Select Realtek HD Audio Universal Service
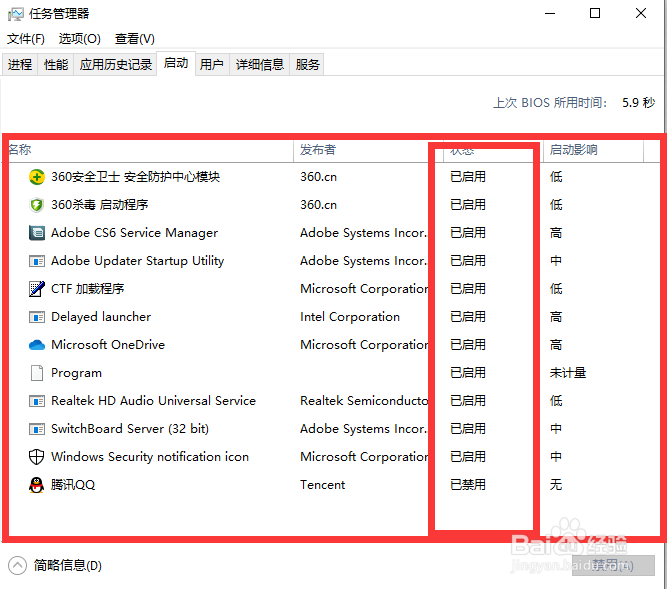This screenshot has width=667, height=589. (334, 401)
